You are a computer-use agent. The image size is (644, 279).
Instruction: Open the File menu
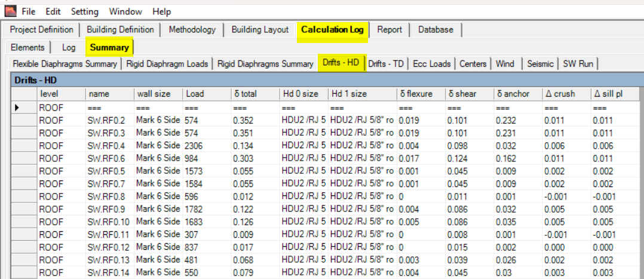click(x=28, y=11)
